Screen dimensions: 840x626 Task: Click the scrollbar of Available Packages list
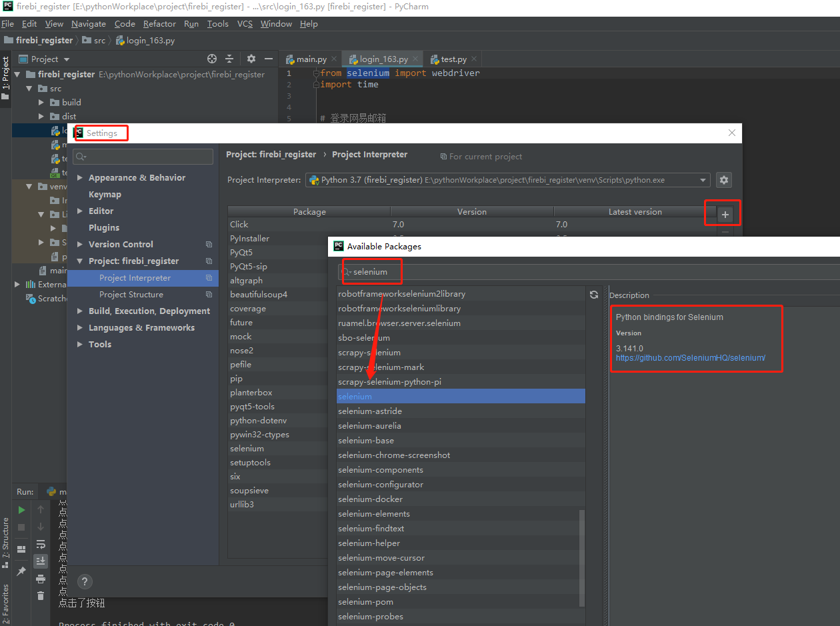click(x=582, y=559)
